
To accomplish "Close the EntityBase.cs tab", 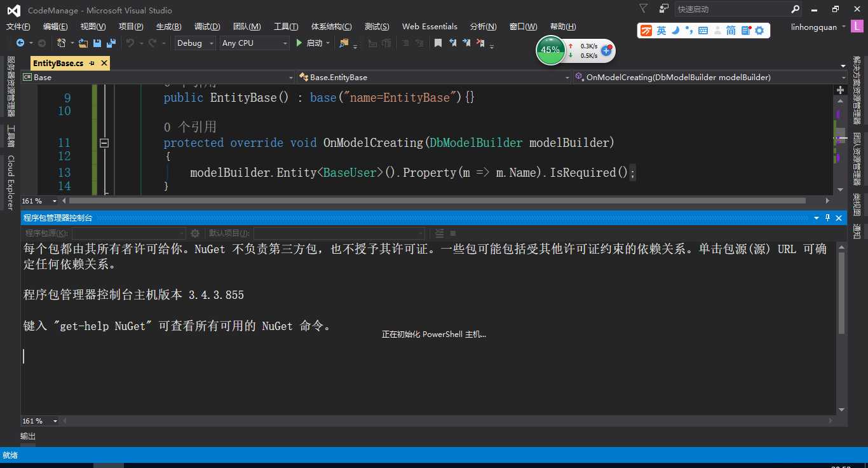I will pyautogui.click(x=104, y=64).
